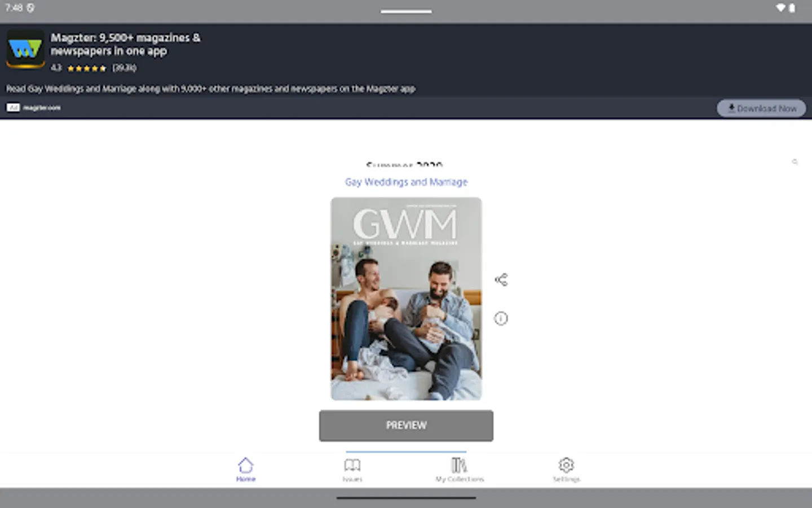812x508 pixels.
Task: Click the Download Now ad button
Action: tap(761, 108)
